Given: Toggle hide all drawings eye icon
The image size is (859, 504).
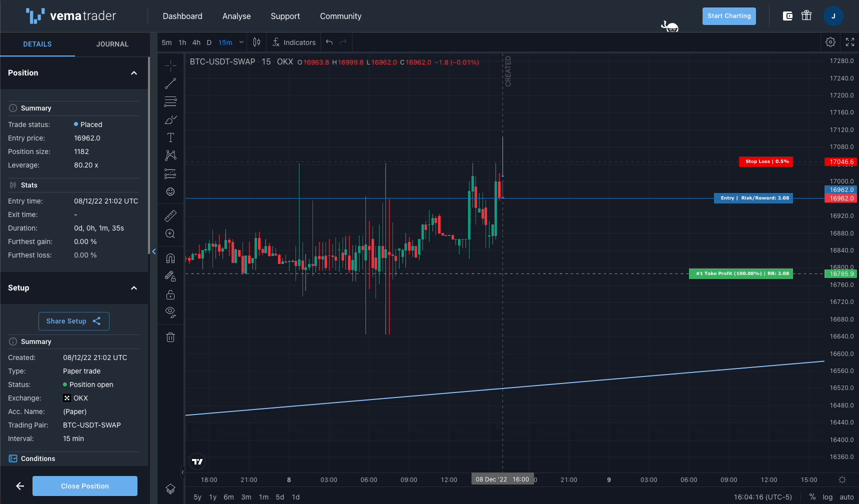Looking at the screenshot, I should point(170,312).
